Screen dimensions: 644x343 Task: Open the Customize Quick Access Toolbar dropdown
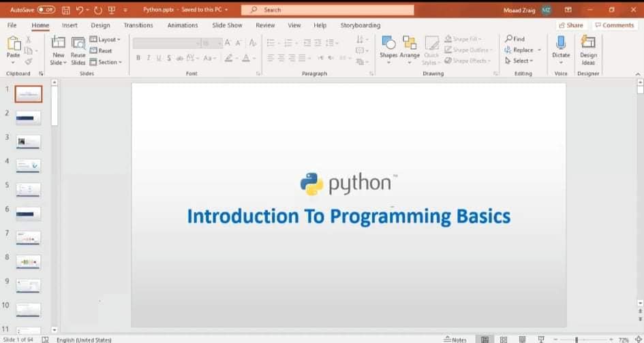click(125, 10)
